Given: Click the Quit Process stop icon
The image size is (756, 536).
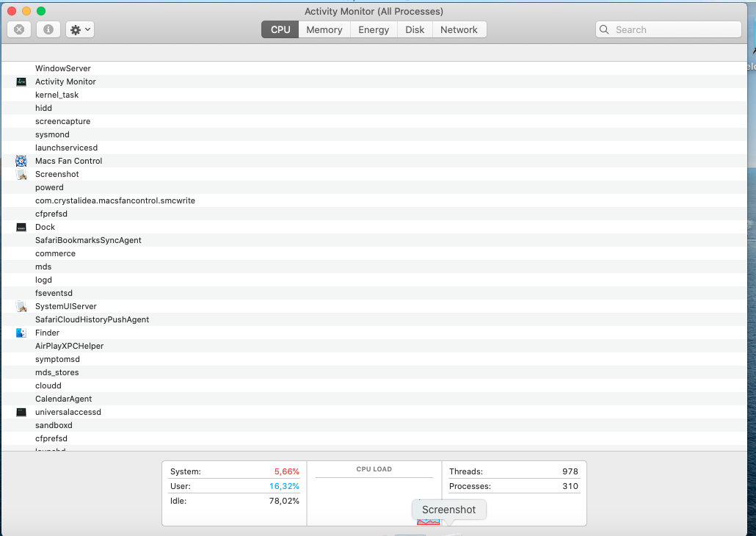Looking at the screenshot, I should click(19, 29).
